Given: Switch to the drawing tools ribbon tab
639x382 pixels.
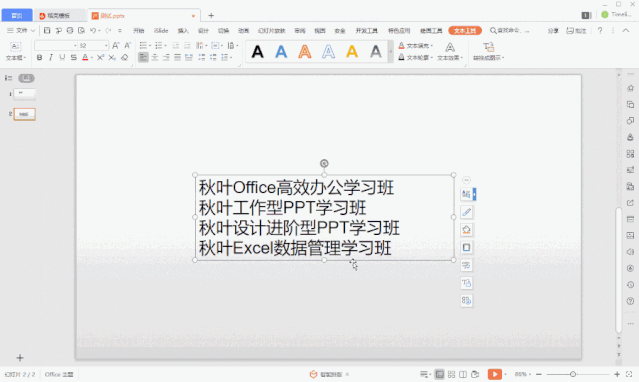Looking at the screenshot, I should [431, 31].
